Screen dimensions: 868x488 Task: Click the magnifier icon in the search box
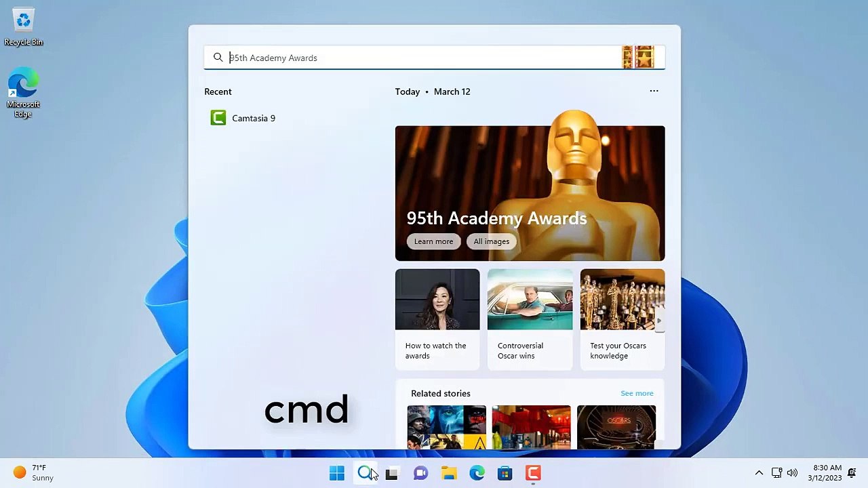click(218, 58)
